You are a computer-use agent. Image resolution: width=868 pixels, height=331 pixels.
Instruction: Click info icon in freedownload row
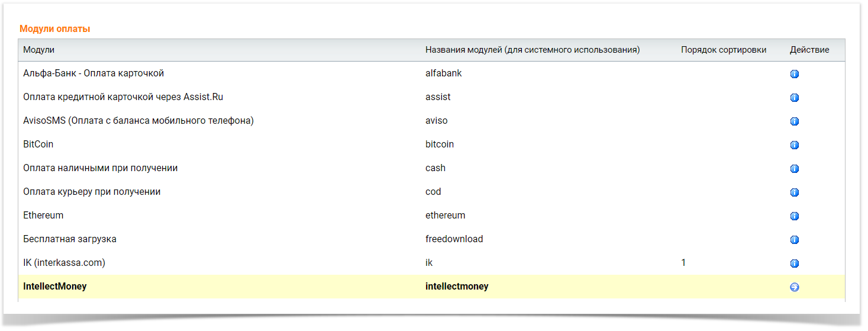click(795, 240)
